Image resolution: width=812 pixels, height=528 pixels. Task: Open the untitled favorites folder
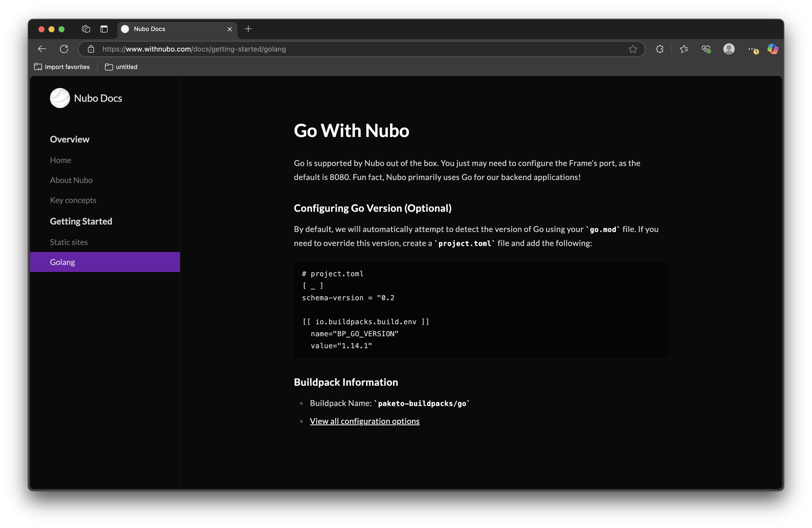[x=121, y=67]
